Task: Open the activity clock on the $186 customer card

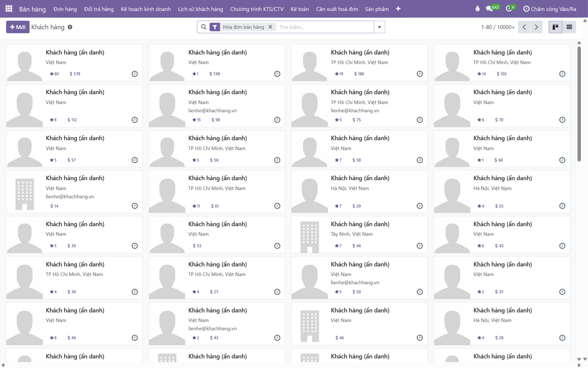Action: (420, 74)
